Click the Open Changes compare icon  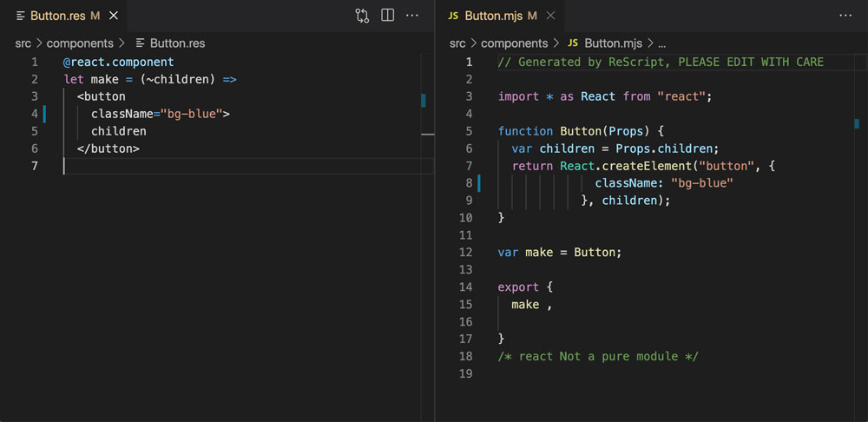tap(362, 16)
